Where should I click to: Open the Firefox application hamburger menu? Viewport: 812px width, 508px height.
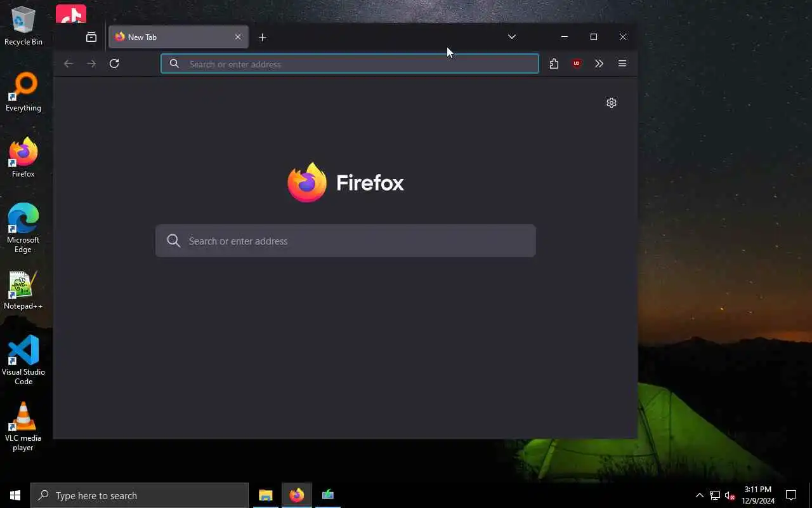point(622,63)
